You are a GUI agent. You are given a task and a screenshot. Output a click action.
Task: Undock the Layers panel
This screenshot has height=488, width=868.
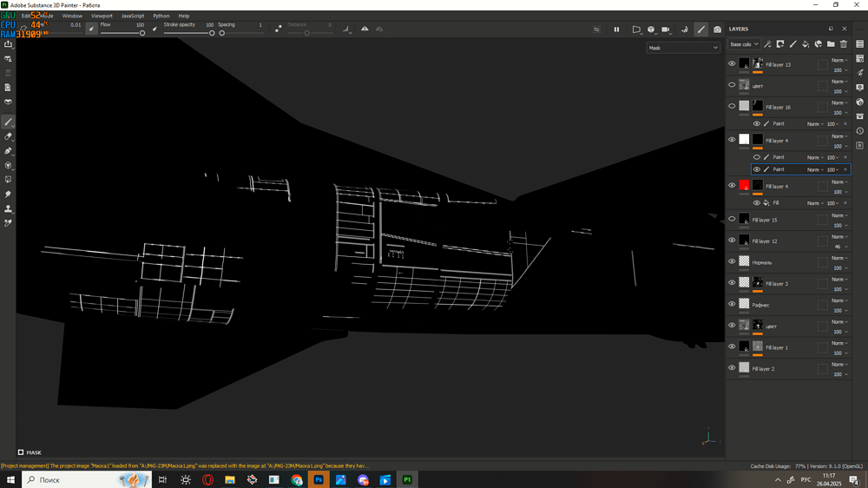[831, 29]
